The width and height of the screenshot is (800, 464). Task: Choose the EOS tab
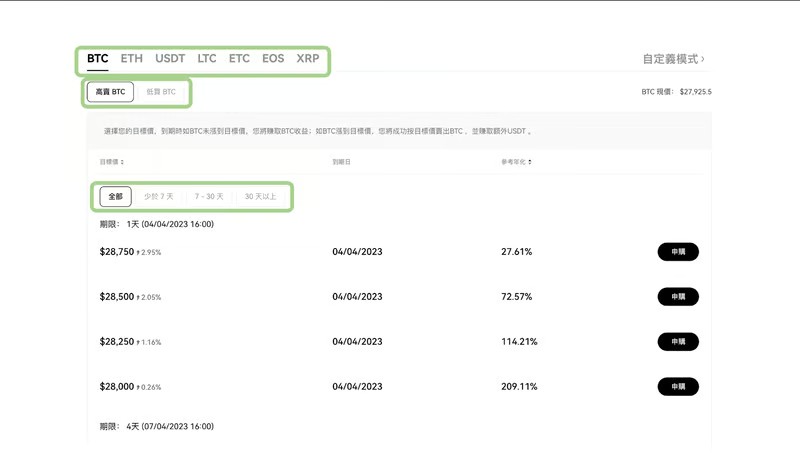[273, 59]
